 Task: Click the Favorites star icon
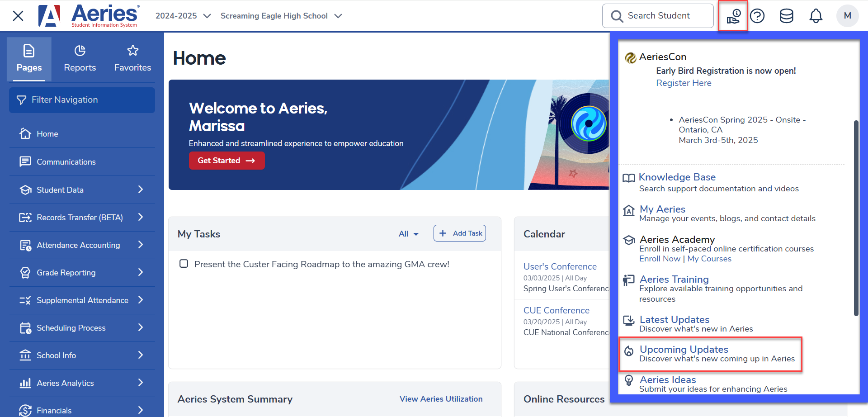pos(133,51)
